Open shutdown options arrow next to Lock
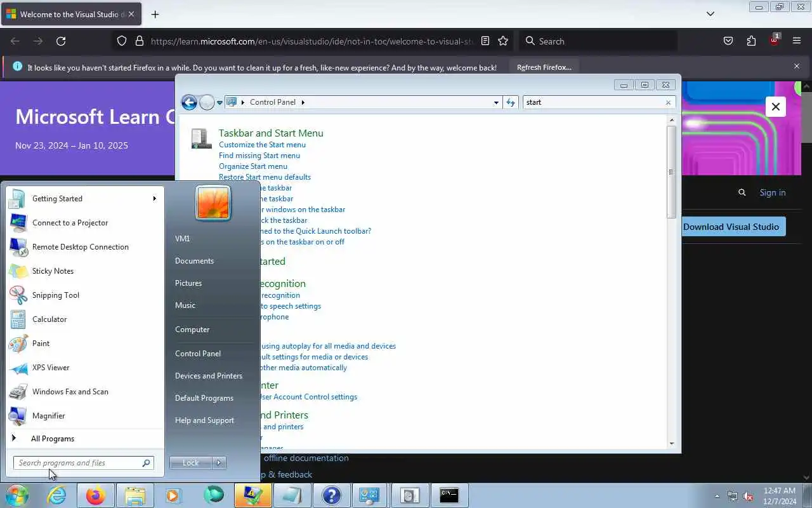 (x=219, y=463)
